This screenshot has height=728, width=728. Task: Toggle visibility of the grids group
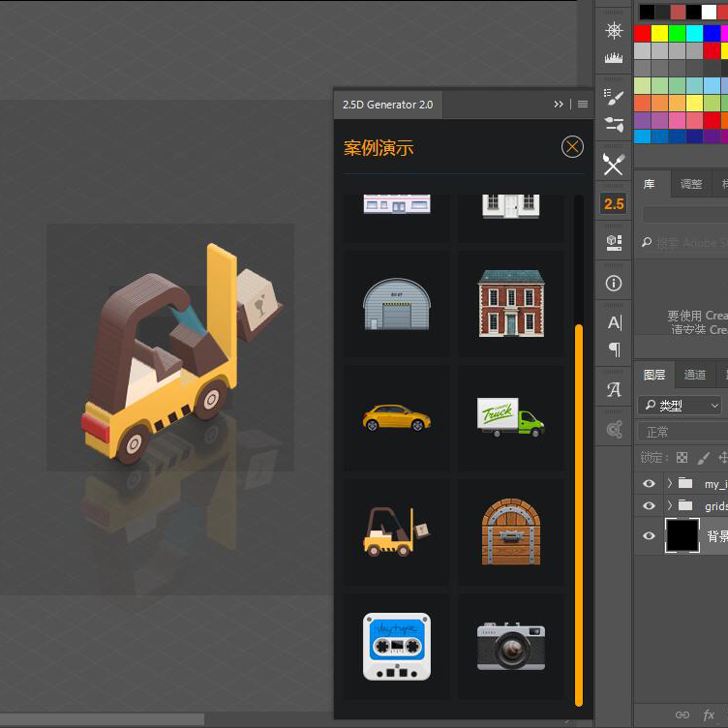tap(650, 505)
